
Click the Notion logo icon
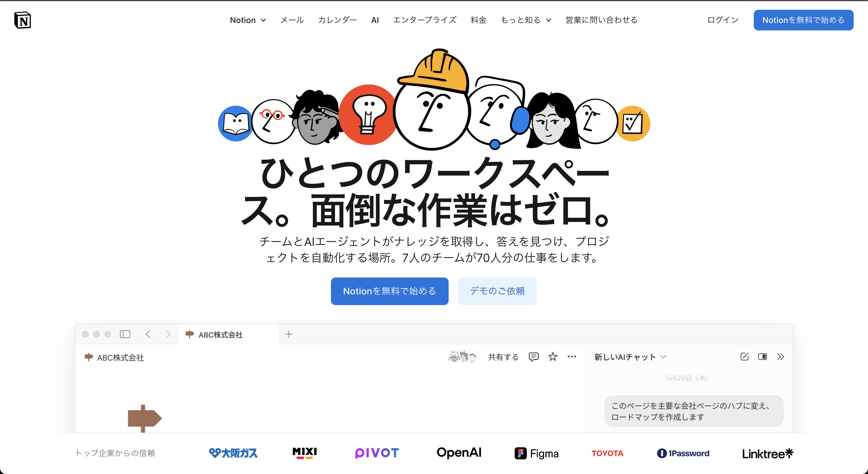(x=23, y=20)
